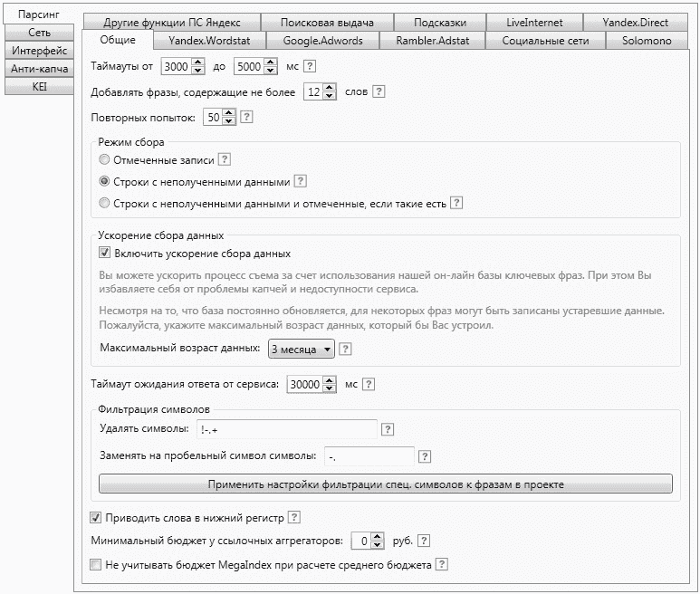Click help icon beside Повторных попыток
Screen dimensions: 700x594
tap(246, 117)
